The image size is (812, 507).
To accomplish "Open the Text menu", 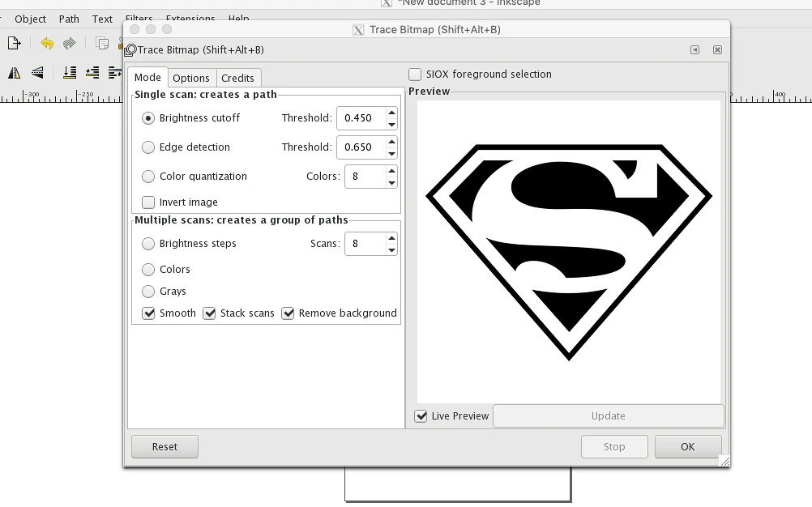I will 102,19.
